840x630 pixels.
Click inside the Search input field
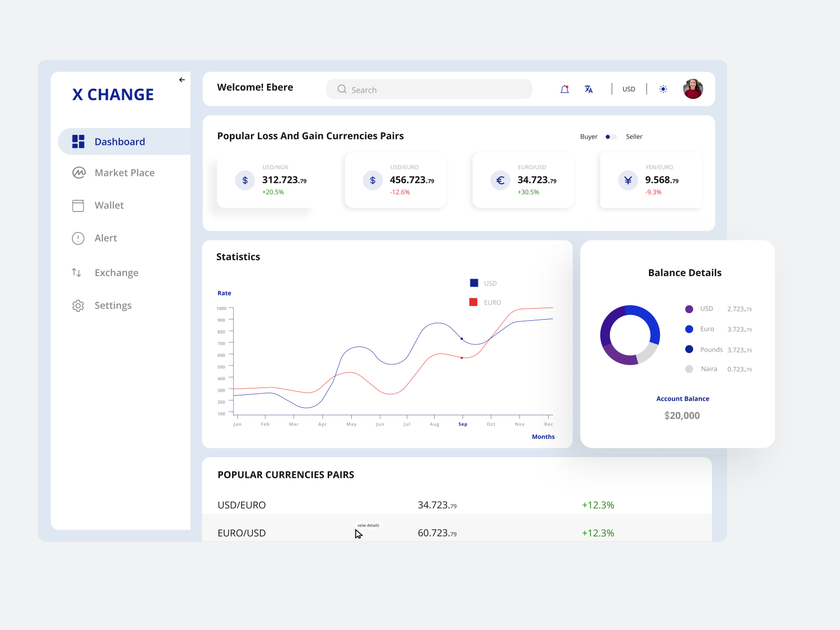tap(429, 89)
